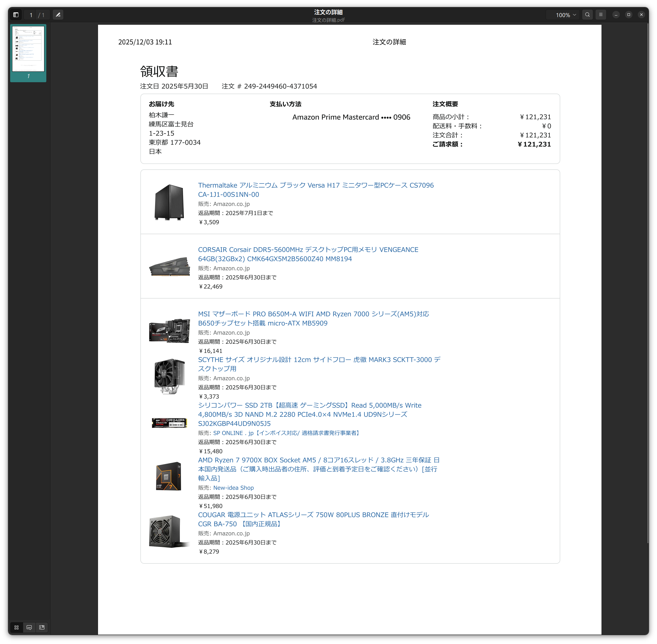The image size is (657, 644).
Task: Switch to bookmarks outline sidebar tab
Action: coord(42,627)
